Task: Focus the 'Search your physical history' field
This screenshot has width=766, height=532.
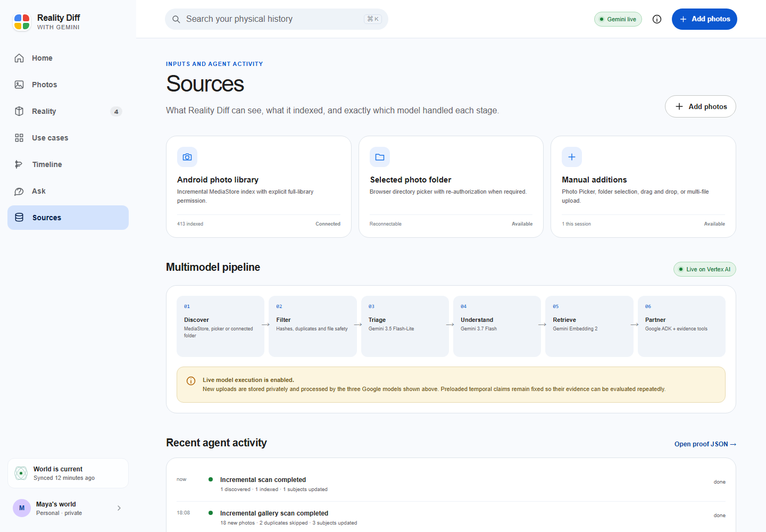Action: click(x=277, y=19)
